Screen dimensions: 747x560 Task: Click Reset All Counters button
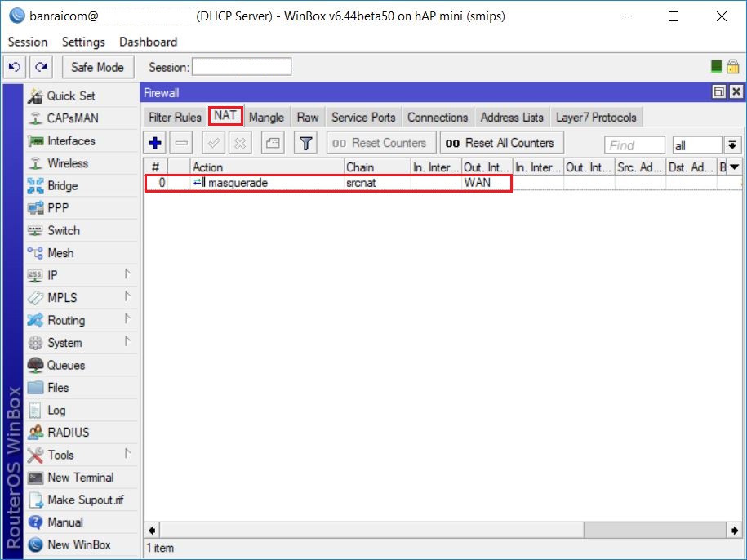point(501,143)
